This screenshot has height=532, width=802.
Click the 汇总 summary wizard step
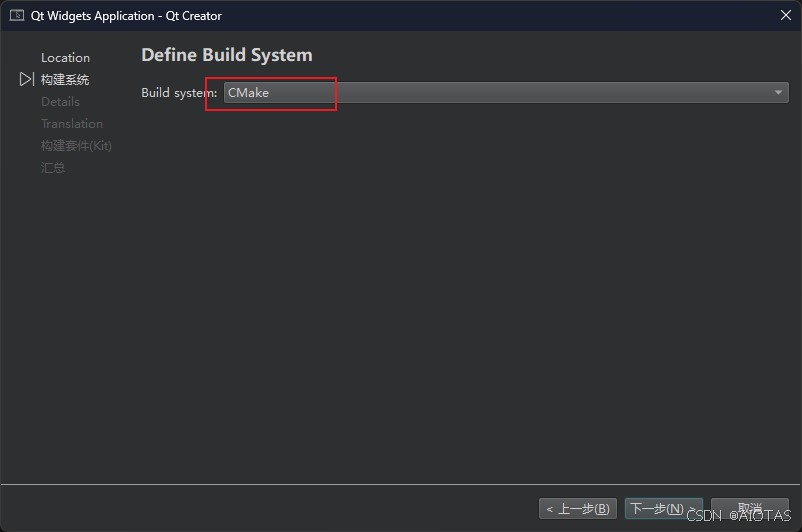point(53,168)
